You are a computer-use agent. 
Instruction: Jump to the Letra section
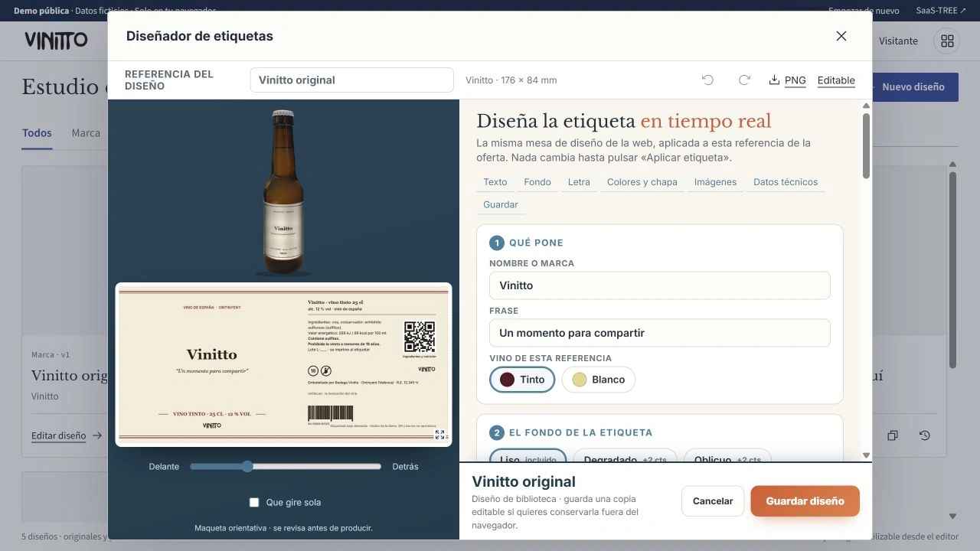579,182
